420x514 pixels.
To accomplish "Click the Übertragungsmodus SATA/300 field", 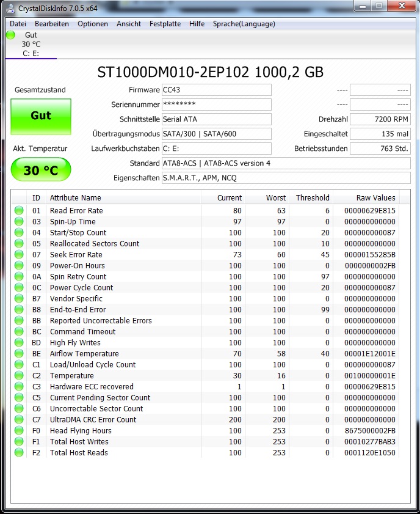I will pos(216,134).
